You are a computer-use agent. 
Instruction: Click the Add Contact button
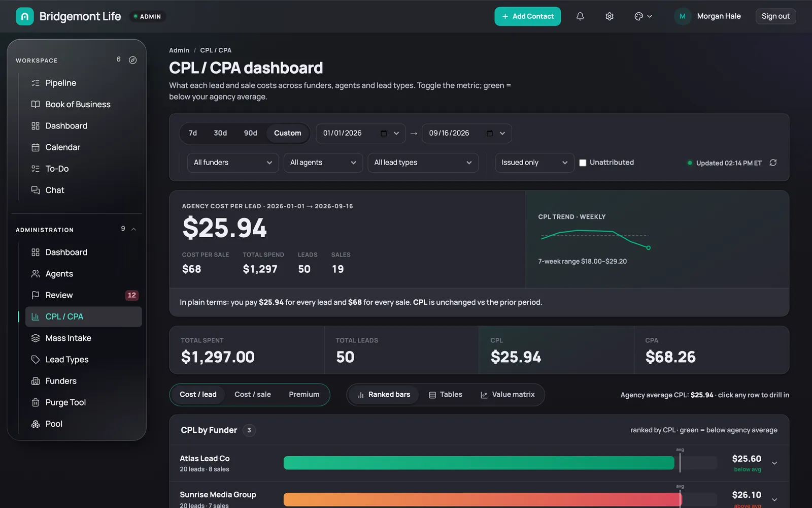(x=527, y=16)
